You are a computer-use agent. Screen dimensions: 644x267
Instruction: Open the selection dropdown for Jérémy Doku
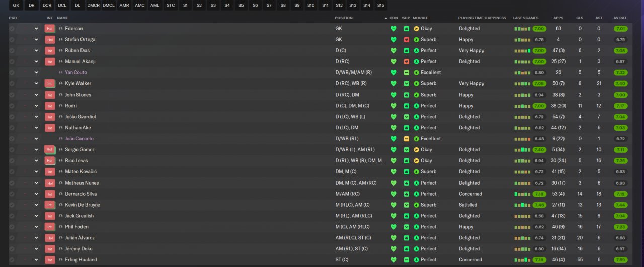pos(36,249)
